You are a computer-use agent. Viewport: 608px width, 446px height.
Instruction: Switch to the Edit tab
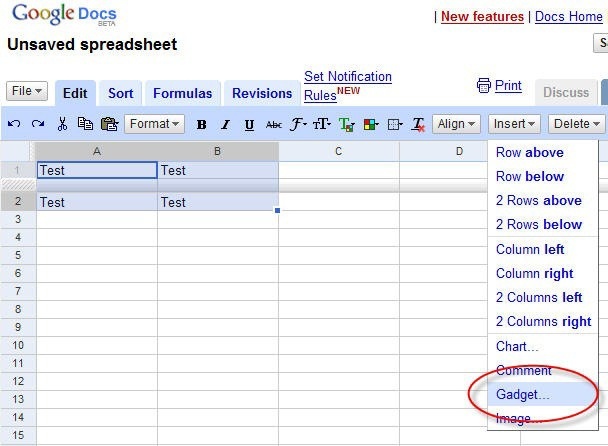(x=75, y=93)
